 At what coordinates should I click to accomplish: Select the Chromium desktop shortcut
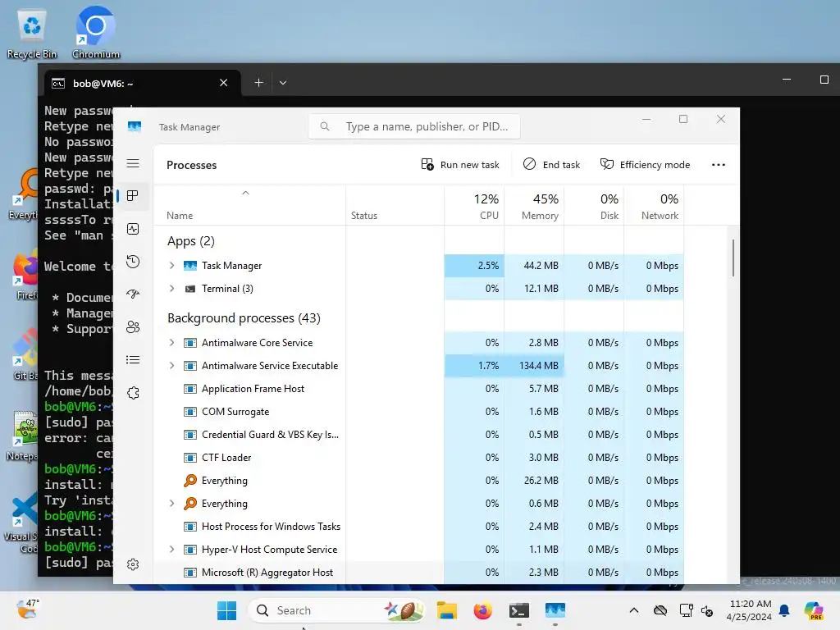click(95, 32)
